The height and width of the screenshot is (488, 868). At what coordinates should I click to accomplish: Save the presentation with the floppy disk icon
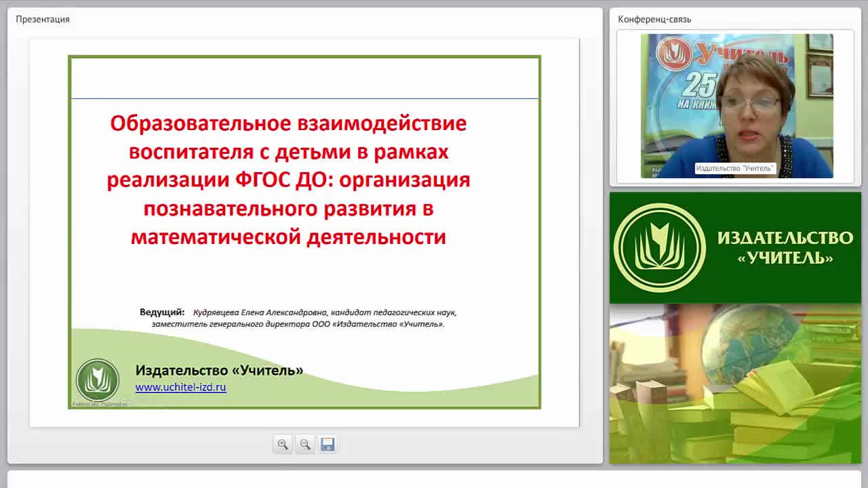pos(328,444)
